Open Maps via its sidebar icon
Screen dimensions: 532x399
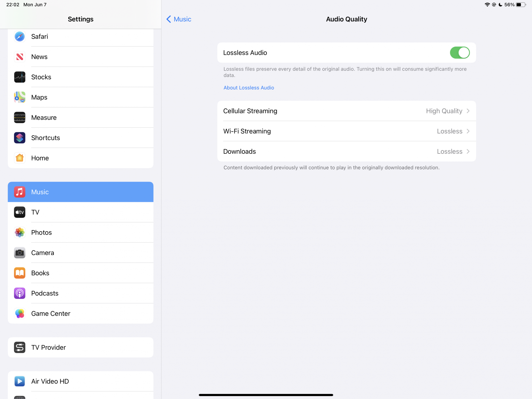tap(20, 97)
